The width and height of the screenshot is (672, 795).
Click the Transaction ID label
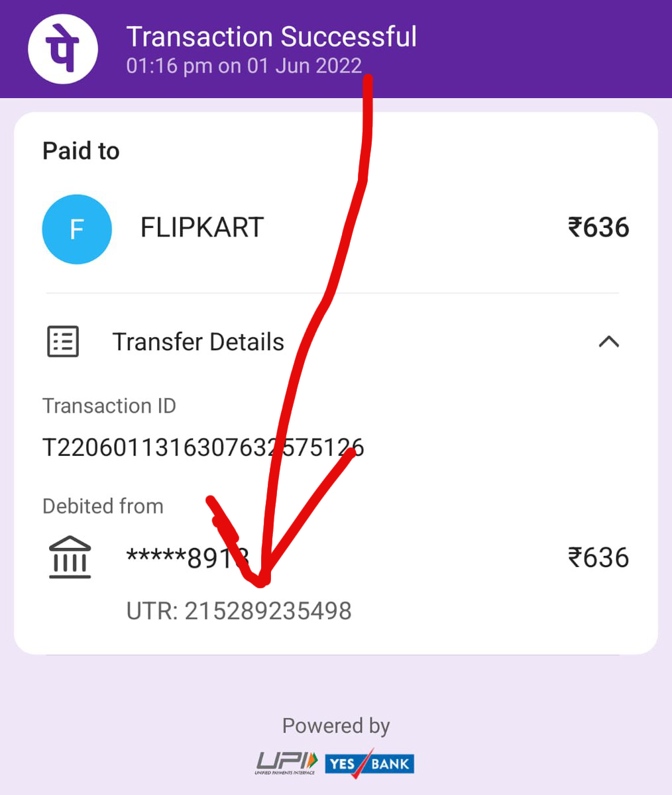point(109,405)
